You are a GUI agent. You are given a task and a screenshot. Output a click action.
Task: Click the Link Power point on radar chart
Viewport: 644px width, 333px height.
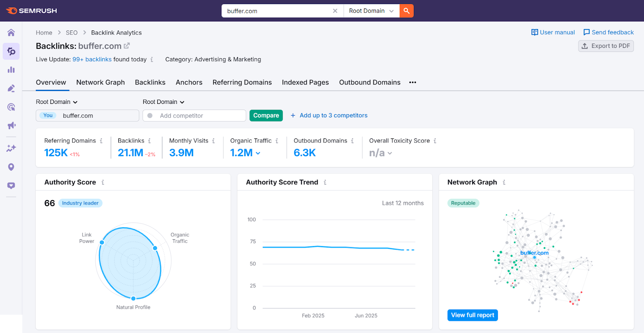coord(102,242)
